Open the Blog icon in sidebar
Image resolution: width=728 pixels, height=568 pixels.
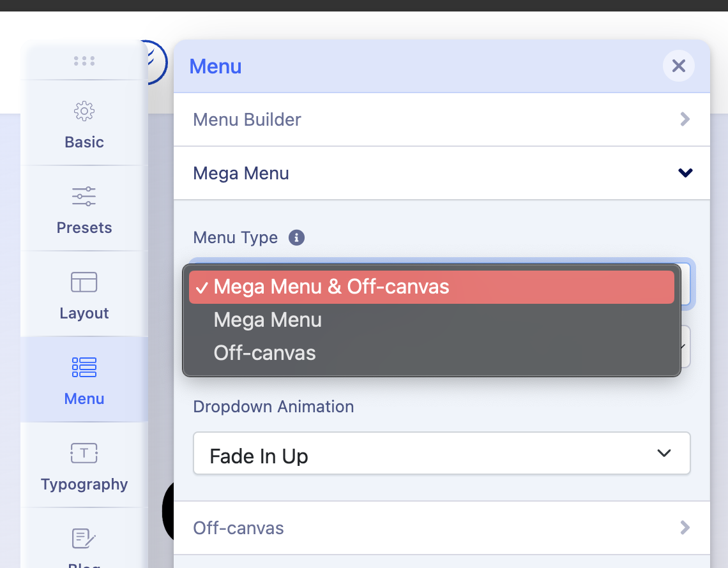tap(84, 539)
